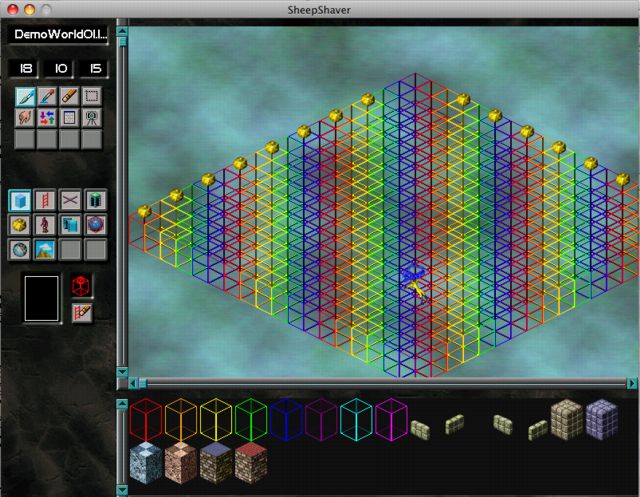Pick the dark blue wireframe cube swatch

coord(286,420)
